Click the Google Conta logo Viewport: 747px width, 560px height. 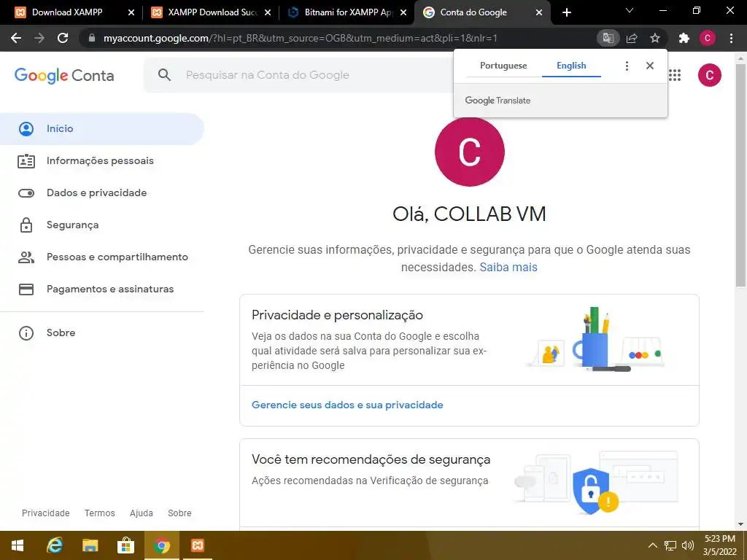64,75
